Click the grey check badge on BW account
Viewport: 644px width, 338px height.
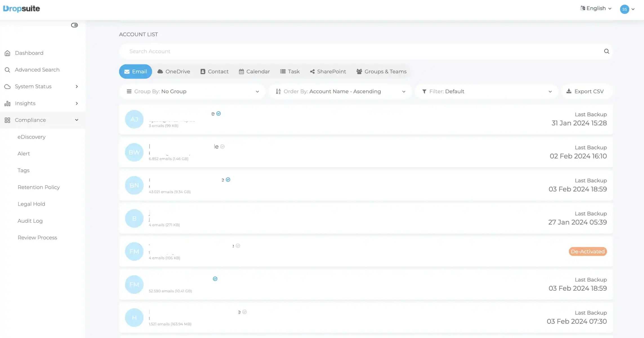pos(222,146)
